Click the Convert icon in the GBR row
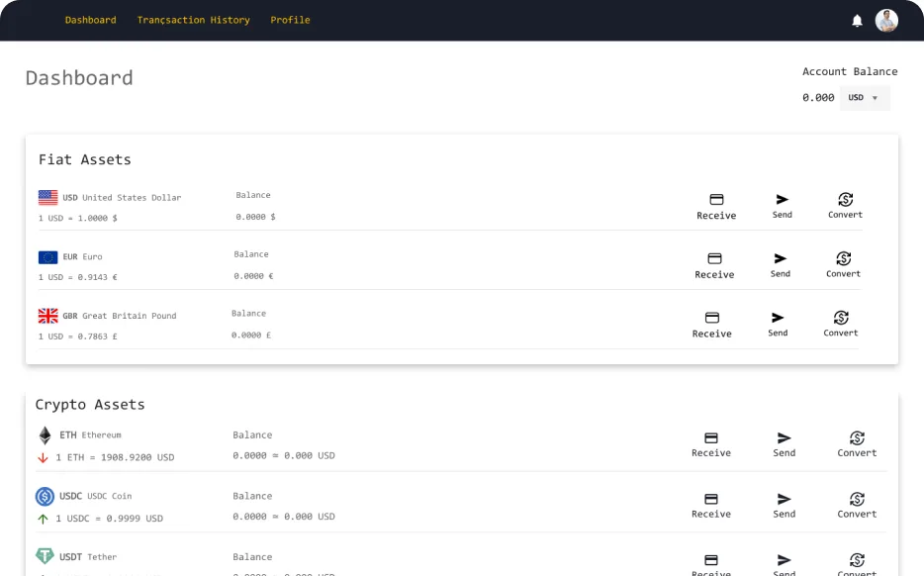The image size is (924, 576). pos(841,318)
